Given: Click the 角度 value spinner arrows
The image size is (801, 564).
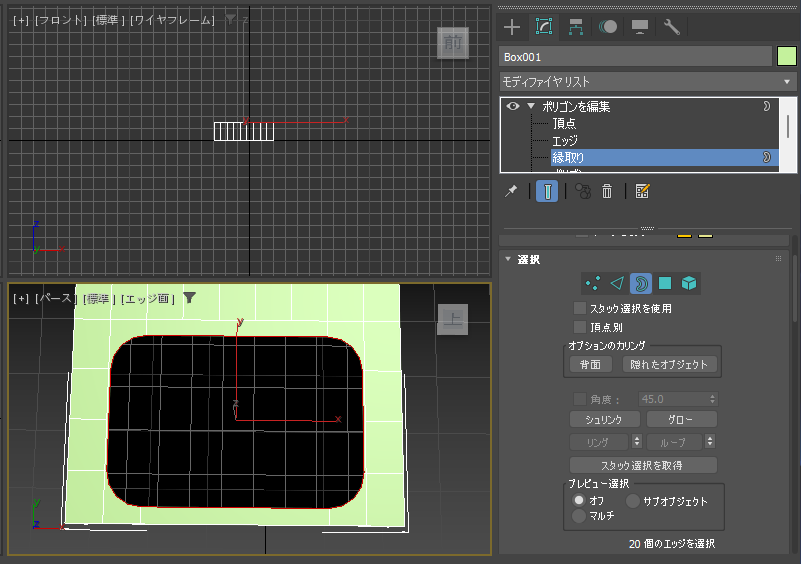Looking at the screenshot, I should coord(713,398).
